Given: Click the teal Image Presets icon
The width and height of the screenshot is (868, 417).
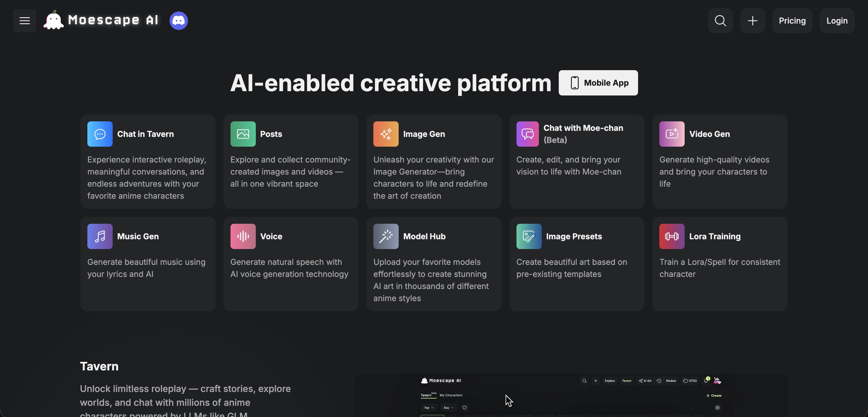Looking at the screenshot, I should point(529,236).
